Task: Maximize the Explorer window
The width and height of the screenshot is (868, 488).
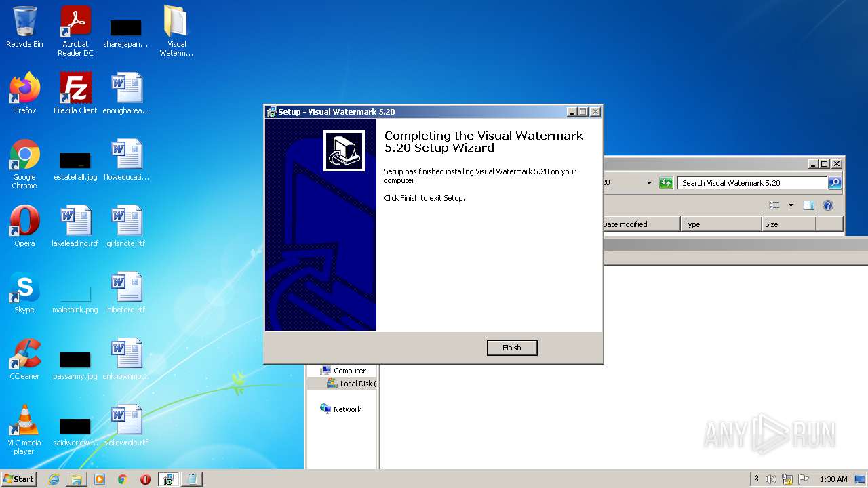Action: [x=825, y=163]
